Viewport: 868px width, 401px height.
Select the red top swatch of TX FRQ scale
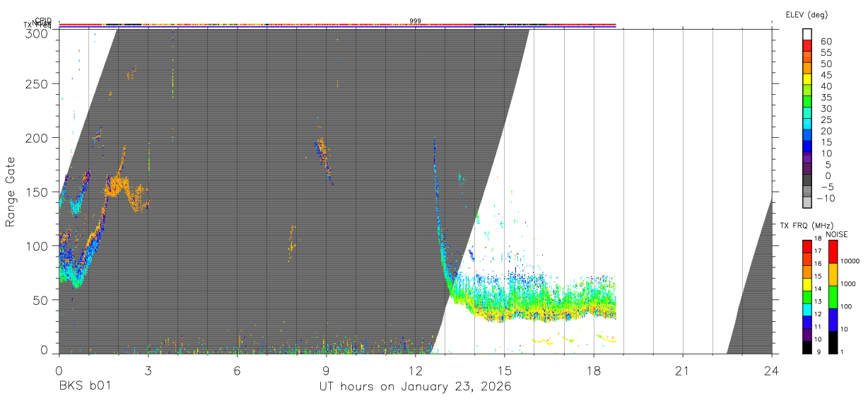(807, 246)
